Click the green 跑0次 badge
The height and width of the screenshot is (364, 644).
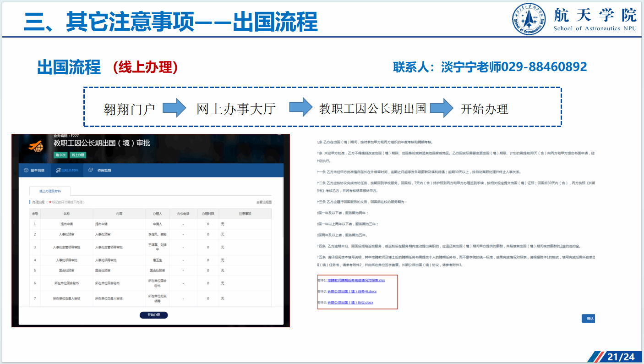point(61,155)
